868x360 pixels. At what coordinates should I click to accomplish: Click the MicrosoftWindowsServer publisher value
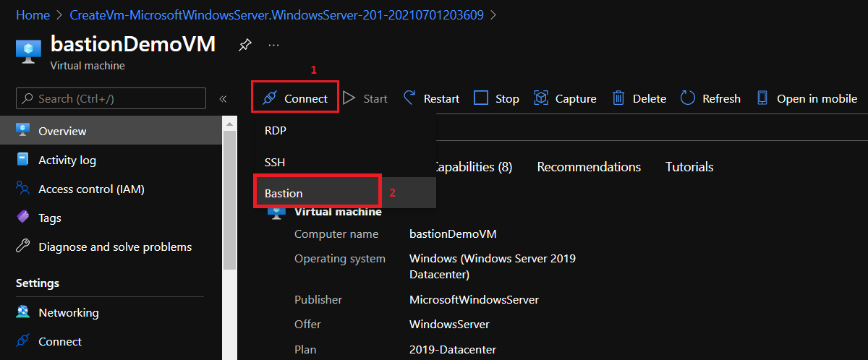coord(474,299)
